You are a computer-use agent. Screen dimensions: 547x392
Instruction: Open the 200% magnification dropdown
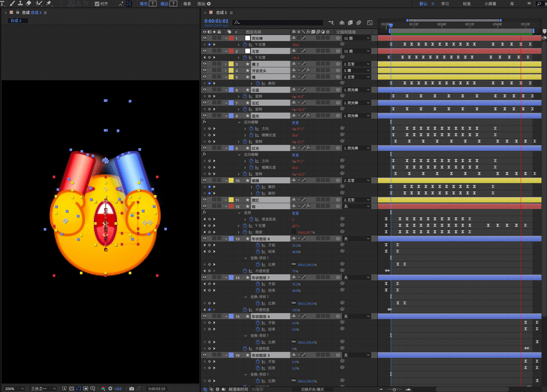tap(14, 389)
